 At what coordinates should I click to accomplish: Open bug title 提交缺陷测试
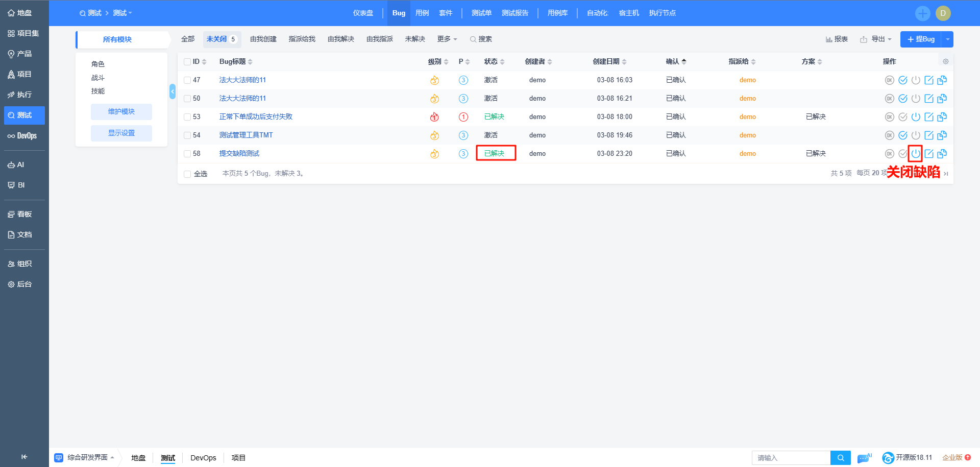point(239,154)
